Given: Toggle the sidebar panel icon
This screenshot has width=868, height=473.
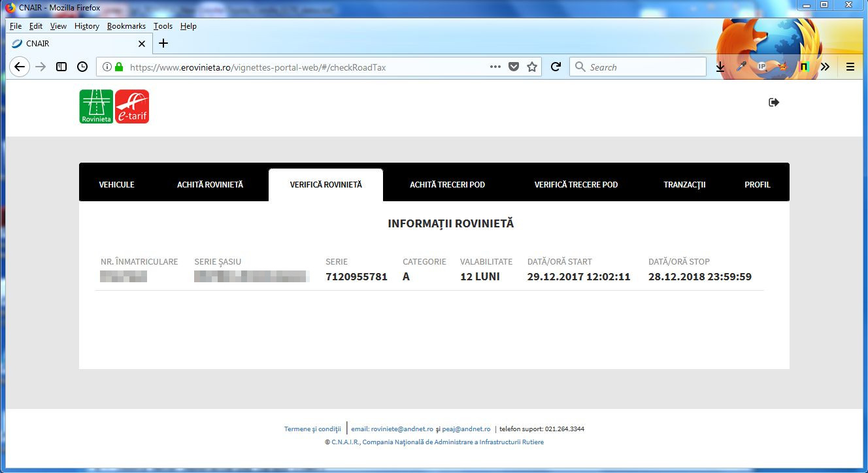Looking at the screenshot, I should click(x=61, y=67).
